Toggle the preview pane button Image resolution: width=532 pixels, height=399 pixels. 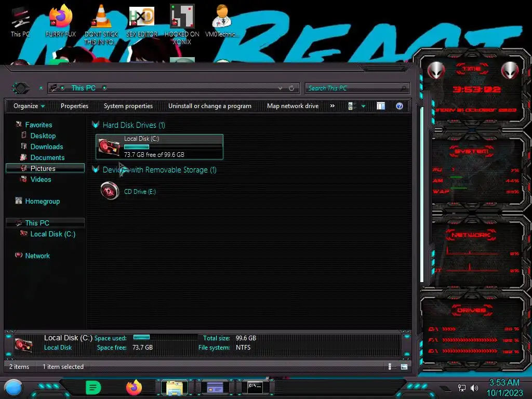[x=381, y=106]
